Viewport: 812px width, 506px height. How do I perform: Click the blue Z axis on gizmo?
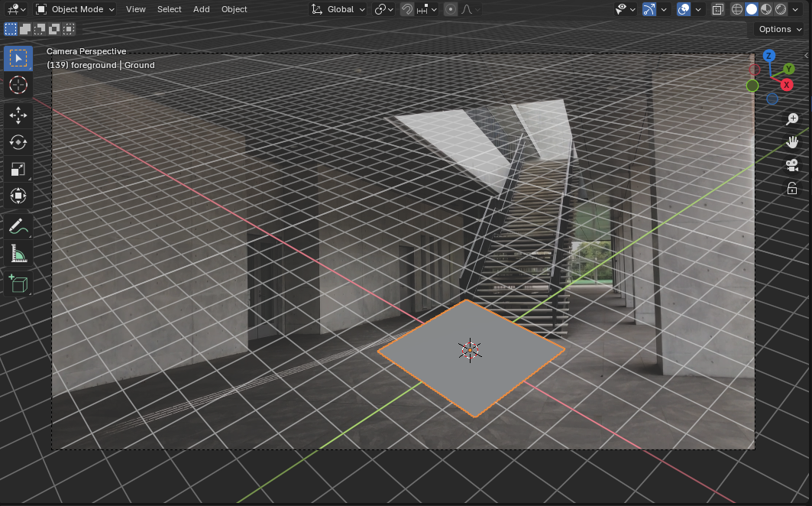click(769, 56)
